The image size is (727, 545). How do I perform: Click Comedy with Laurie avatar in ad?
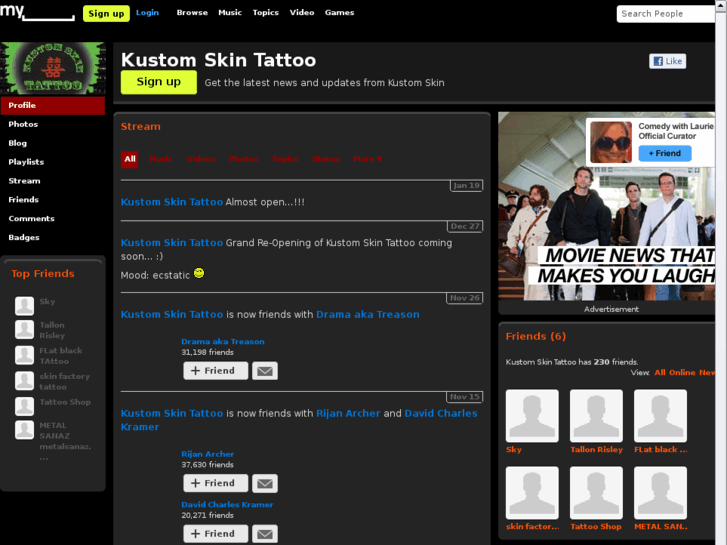tap(611, 142)
